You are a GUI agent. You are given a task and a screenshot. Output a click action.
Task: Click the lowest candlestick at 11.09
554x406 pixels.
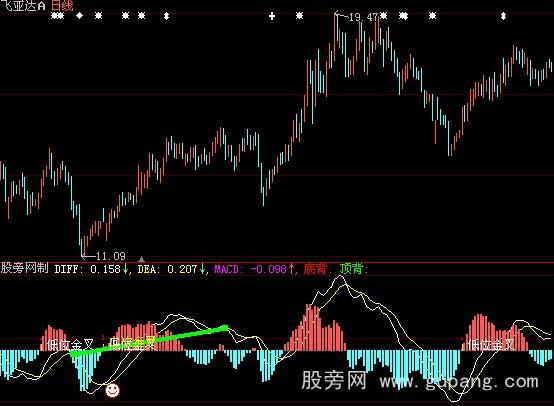(x=82, y=247)
